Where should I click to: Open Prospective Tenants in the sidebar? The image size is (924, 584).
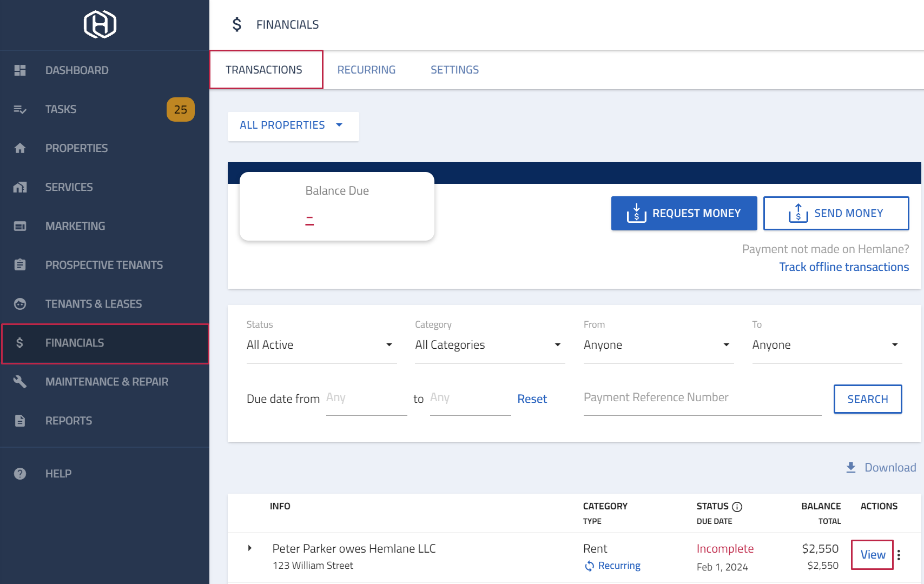click(104, 265)
